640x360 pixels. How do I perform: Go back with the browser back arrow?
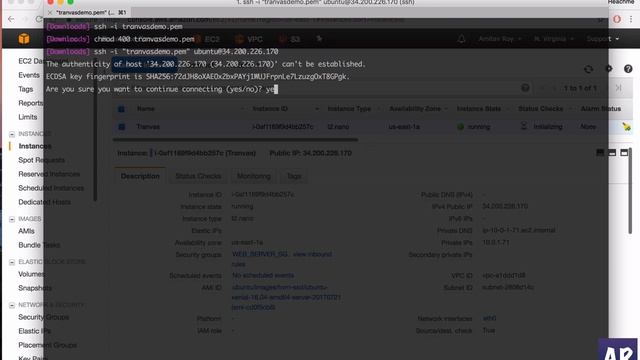click(x=11, y=19)
